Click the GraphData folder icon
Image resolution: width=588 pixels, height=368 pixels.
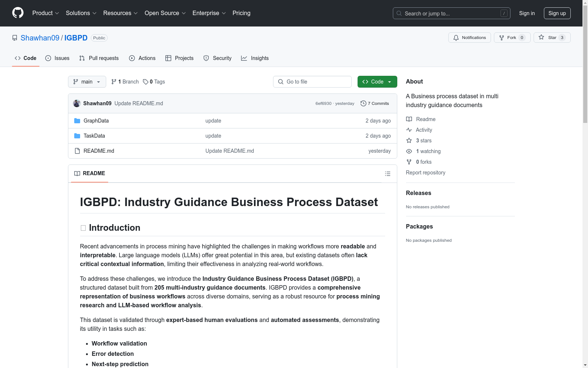coord(77,121)
